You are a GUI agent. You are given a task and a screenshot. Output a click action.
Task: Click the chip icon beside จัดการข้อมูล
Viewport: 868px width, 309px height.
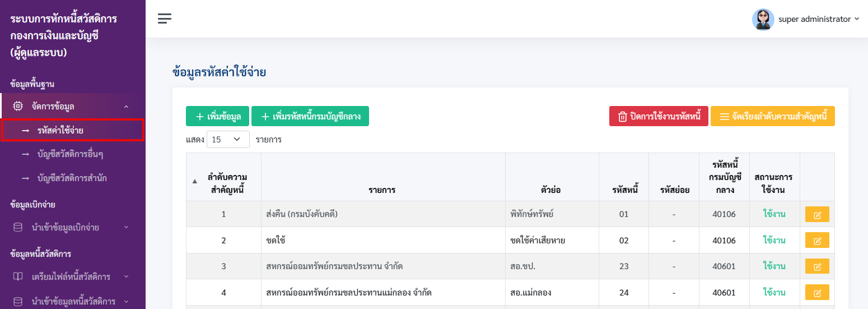coord(18,106)
